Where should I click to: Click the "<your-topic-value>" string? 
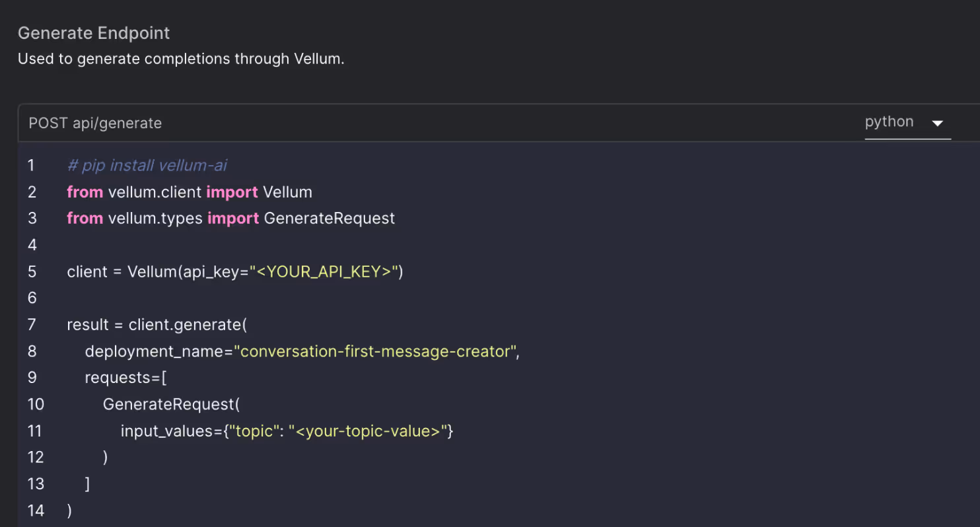coord(368,431)
